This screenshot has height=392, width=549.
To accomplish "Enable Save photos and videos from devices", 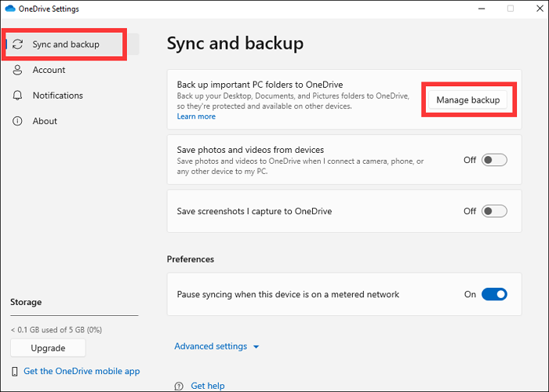I will [x=494, y=160].
